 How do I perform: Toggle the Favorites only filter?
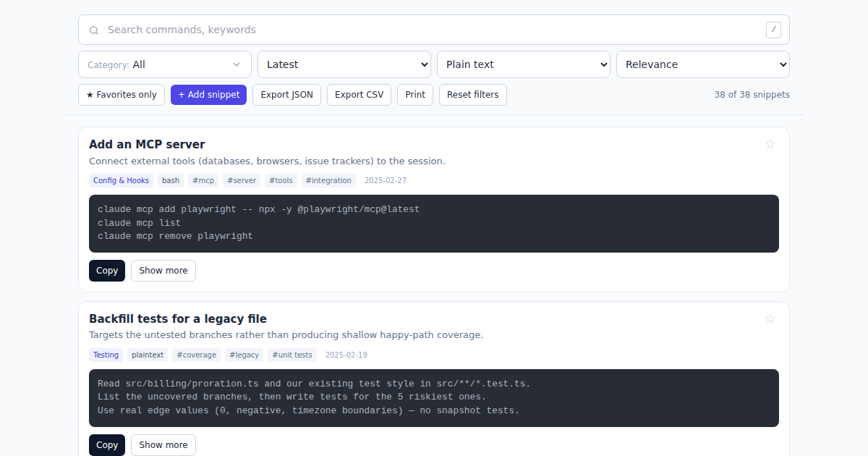coord(122,95)
